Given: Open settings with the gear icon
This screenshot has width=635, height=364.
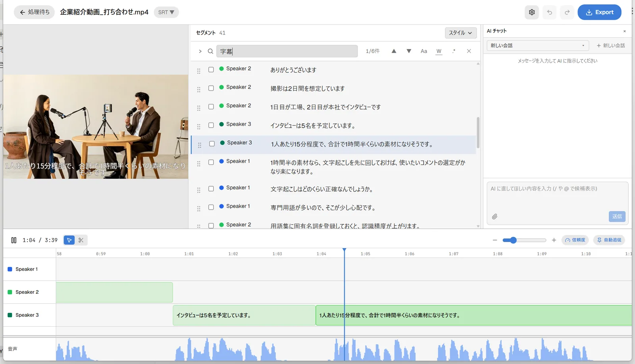Looking at the screenshot, I should coord(532,12).
